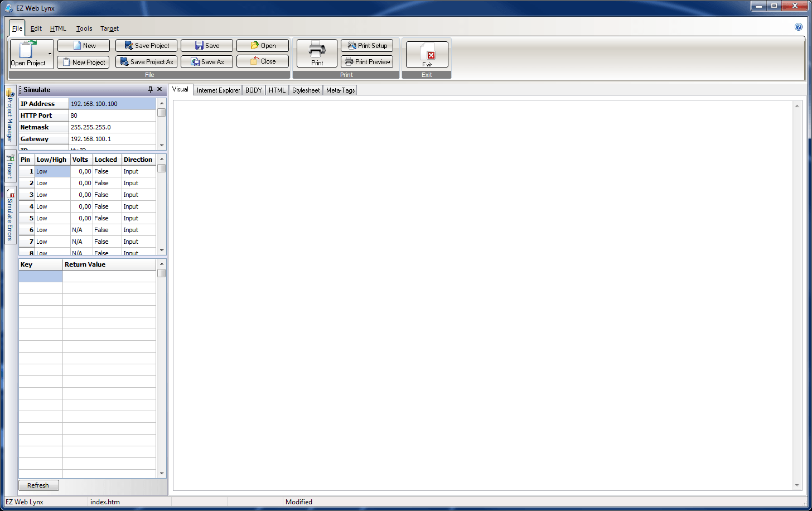Close the Simulate panel

coord(159,90)
